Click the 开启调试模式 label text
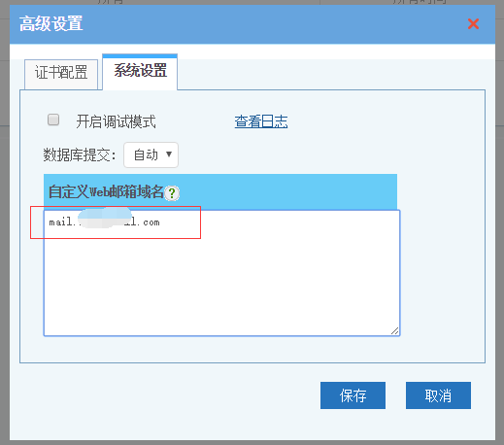Image resolution: width=504 pixels, height=445 pixels. click(117, 121)
